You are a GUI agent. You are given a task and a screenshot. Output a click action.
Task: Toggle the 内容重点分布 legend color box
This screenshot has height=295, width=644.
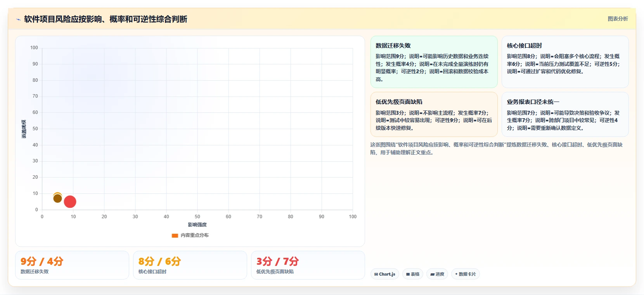coord(175,235)
